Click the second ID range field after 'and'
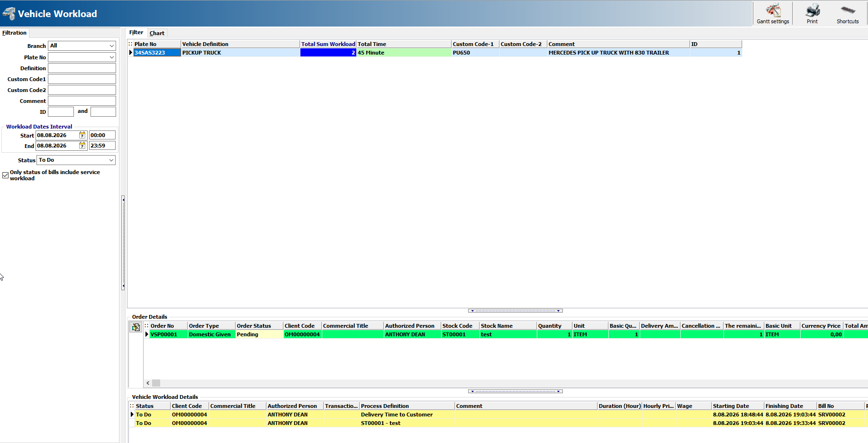Screen dimensions: 868x443 coord(103,112)
